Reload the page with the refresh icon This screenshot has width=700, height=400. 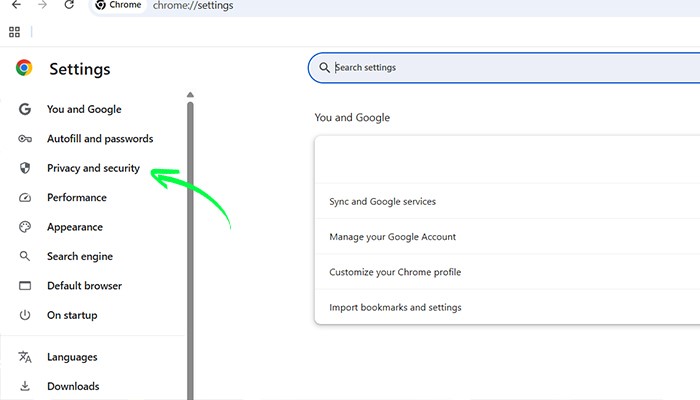coord(69,5)
